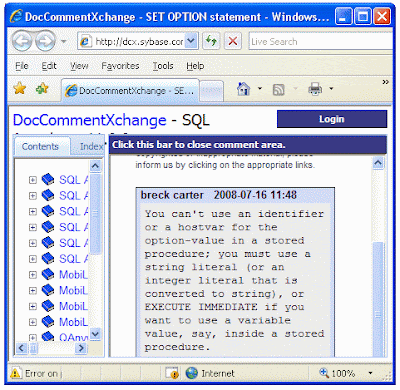The height and width of the screenshot is (390, 400).
Task: Stop loading with the red X icon
Action: click(x=233, y=41)
